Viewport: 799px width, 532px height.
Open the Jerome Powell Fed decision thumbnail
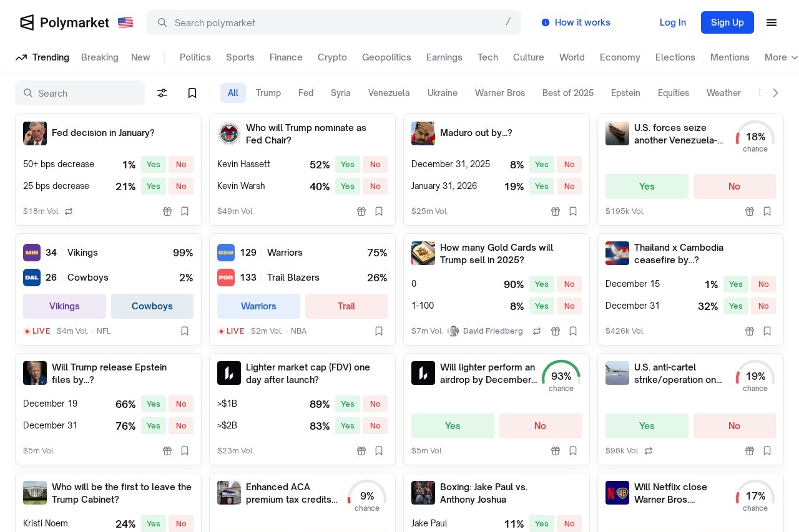pos(35,133)
